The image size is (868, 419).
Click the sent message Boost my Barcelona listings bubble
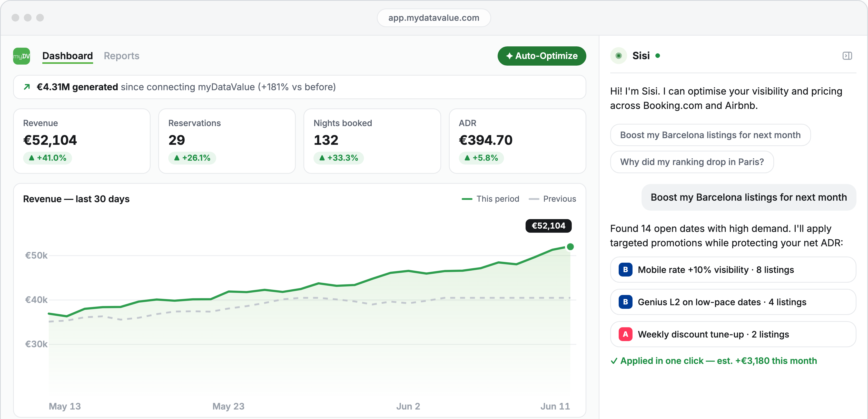tap(748, 197)
